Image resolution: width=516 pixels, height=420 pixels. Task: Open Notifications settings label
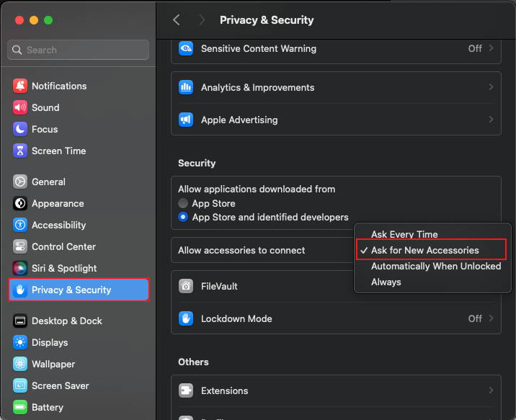coord(59,86)
